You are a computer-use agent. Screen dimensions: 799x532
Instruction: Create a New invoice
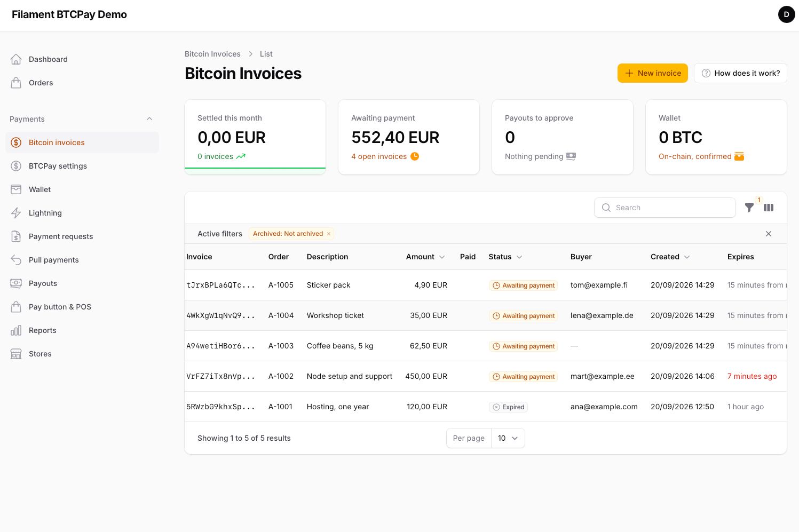652,73
